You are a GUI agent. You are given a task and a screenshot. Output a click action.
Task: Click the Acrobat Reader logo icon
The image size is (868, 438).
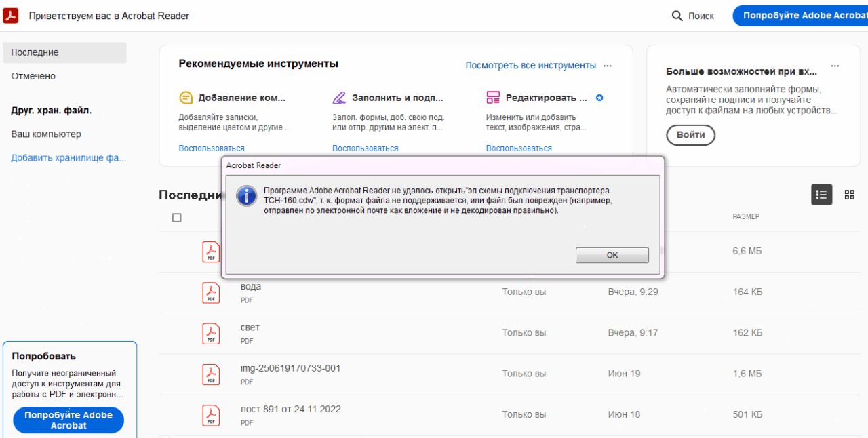[11, 15]
